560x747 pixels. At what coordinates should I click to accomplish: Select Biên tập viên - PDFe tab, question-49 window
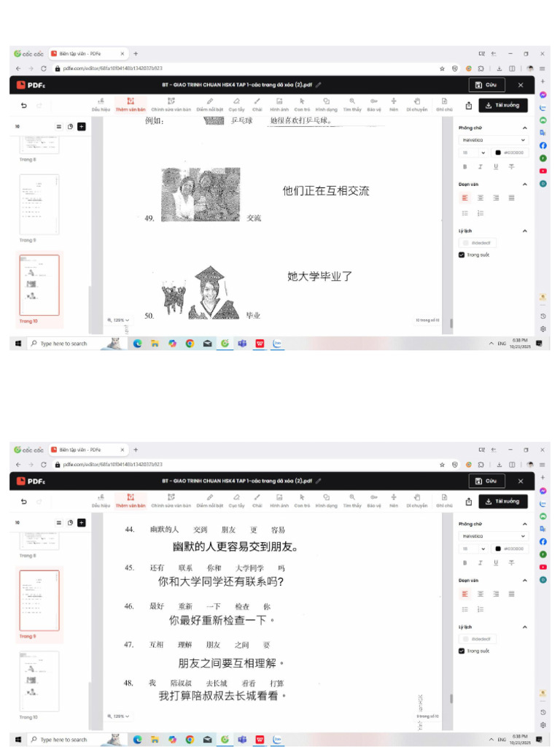point(88,54)
